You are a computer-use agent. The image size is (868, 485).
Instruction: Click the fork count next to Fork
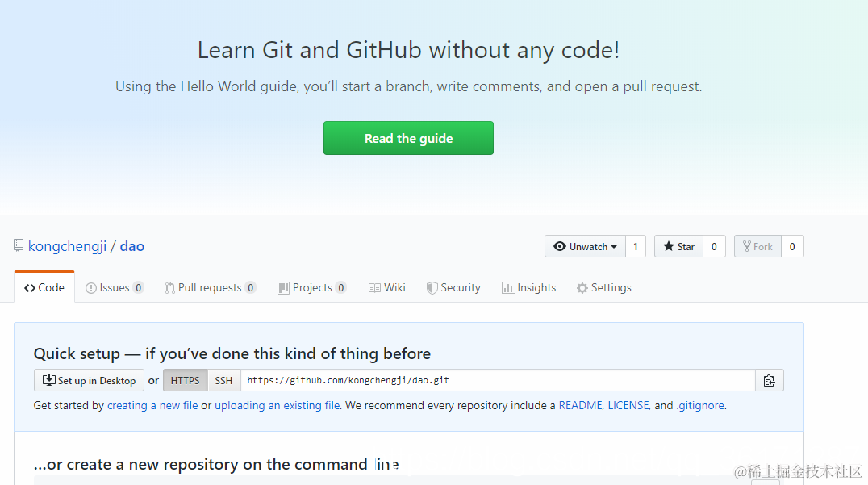click(x=792, y=246)
